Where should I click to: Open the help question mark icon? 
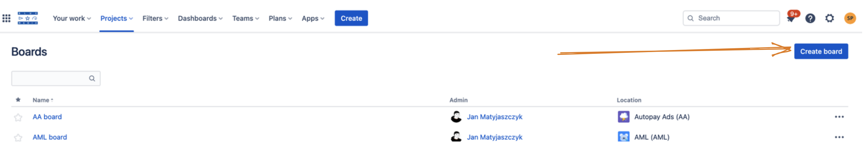click(x=810, y=18)
